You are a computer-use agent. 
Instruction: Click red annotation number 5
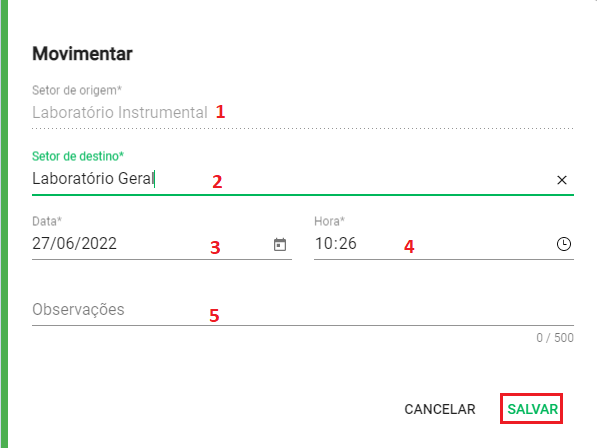(214, 316)
